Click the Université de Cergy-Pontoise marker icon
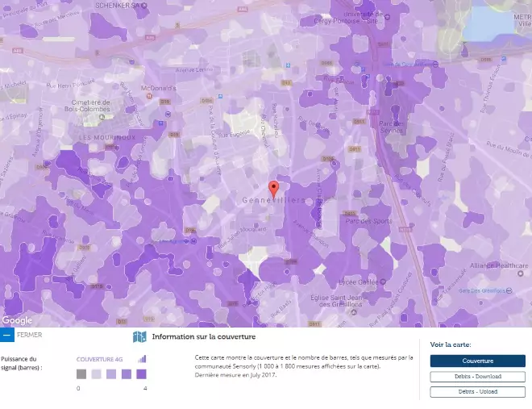The width and height of the screenshot is (532, 409). [388, 17]
